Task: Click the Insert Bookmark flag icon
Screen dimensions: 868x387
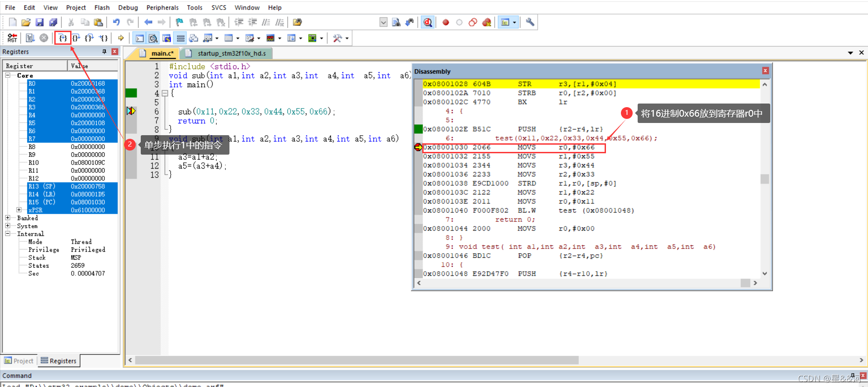Action: tap(180, 22)
